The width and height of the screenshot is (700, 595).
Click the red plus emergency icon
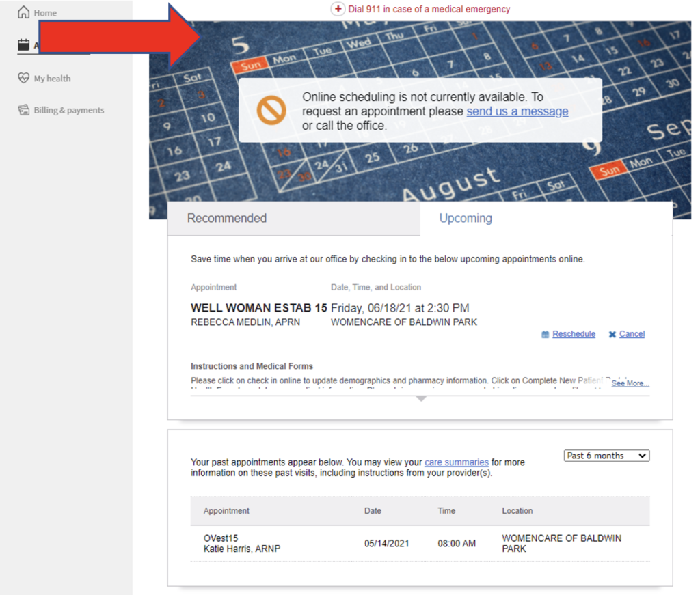pyautogui.click(x=338, y=9)
